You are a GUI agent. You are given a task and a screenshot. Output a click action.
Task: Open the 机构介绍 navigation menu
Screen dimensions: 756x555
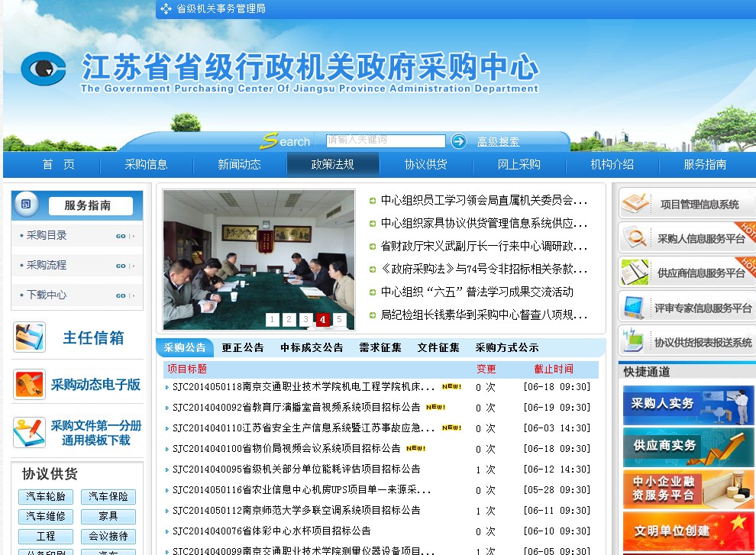point(612,164)
